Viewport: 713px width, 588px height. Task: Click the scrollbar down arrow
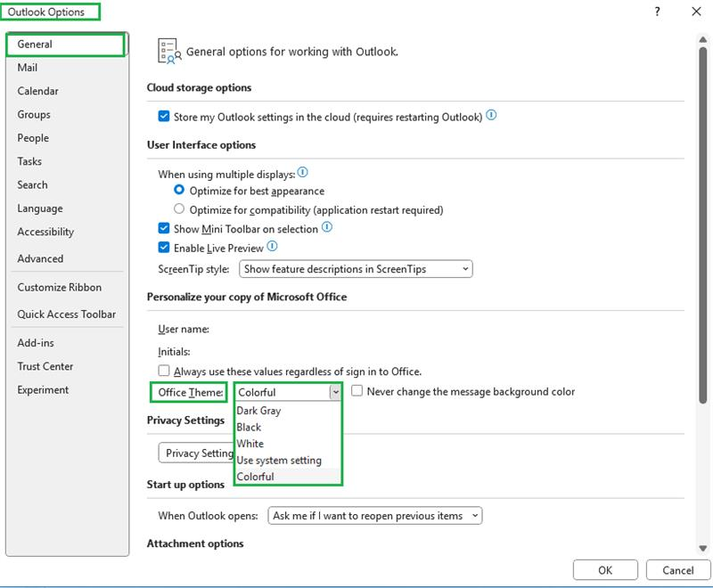(703, 548)
